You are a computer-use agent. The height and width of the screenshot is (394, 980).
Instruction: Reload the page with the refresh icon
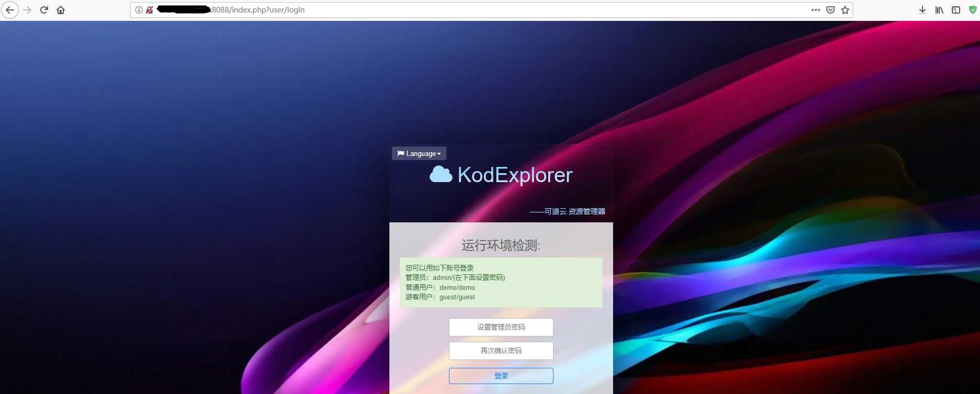click(44, 10)
